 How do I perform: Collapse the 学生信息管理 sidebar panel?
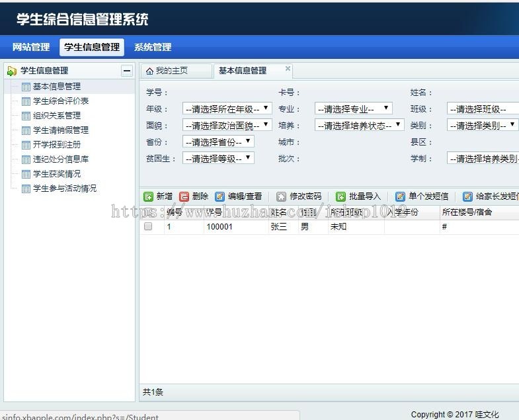click(x=127, y=71)
